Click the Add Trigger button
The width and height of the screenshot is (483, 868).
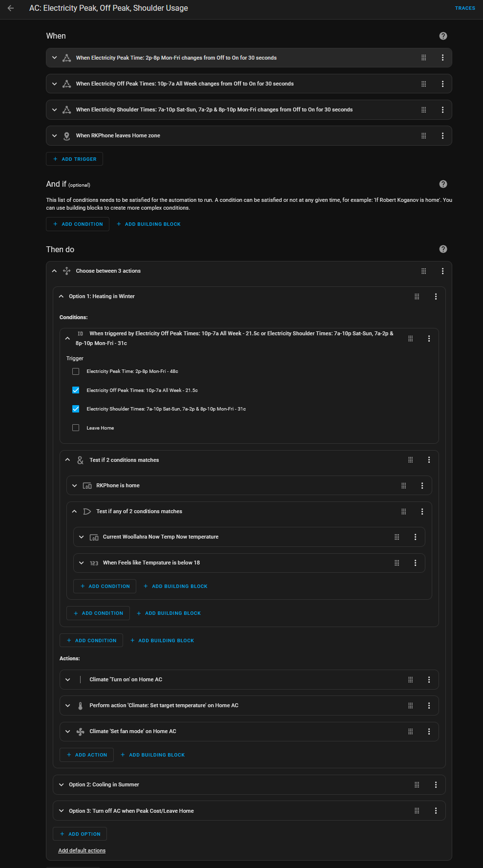74,159
